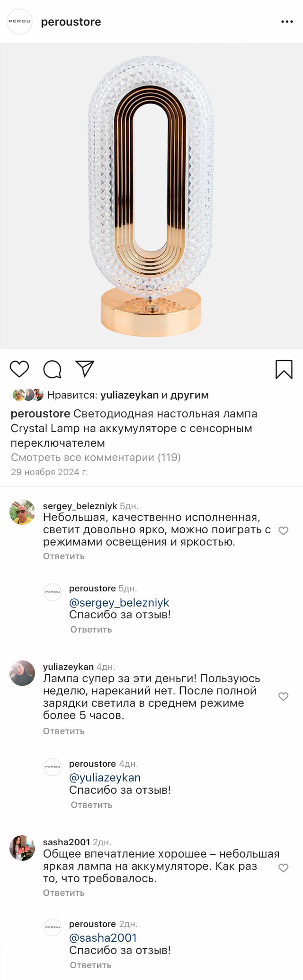Open sergey_belezniyk's profile picture
303x980 pixels.
click(22, 512)
